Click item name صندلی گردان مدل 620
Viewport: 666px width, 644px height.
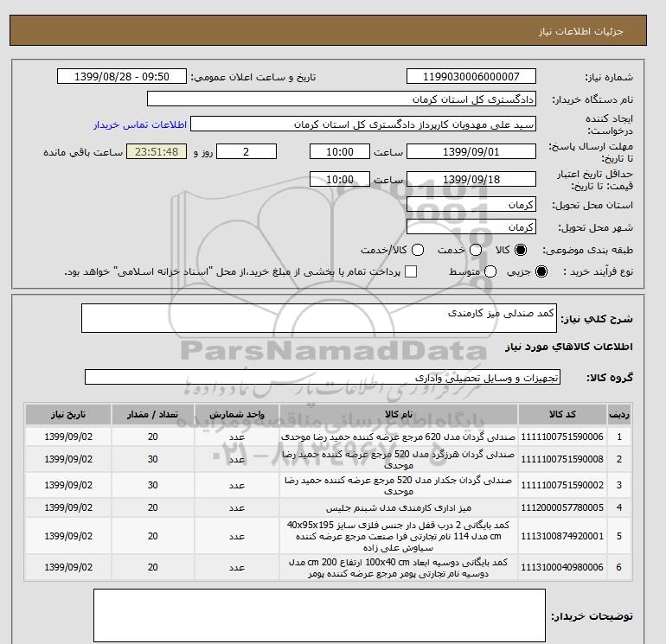point(399,437)
